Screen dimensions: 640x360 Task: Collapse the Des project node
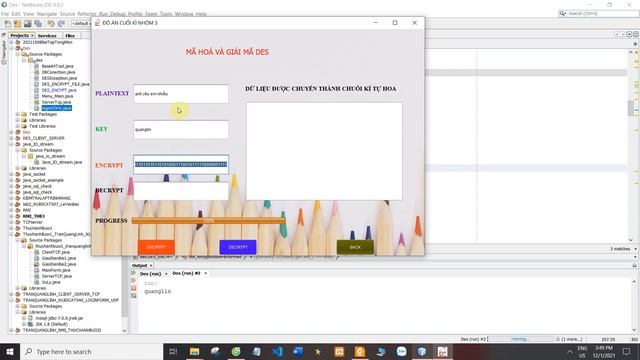pyautogui.click(x=11, y=48)
